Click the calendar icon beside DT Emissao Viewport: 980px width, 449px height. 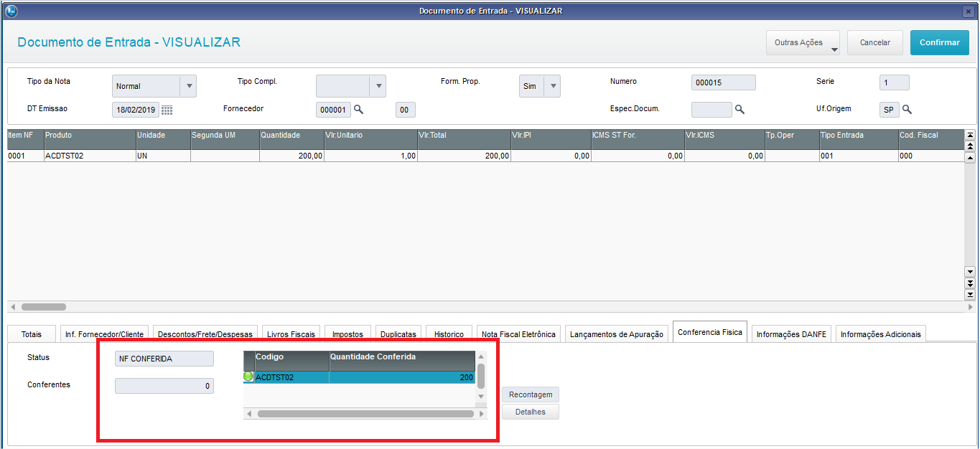(x=167, y=110)
